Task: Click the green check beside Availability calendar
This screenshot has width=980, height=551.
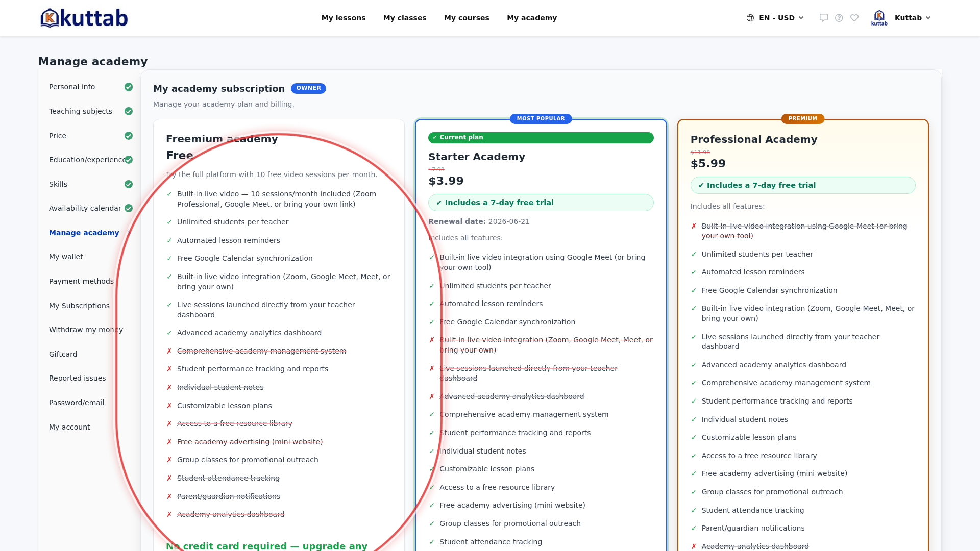Action: (x=129, y=208)
